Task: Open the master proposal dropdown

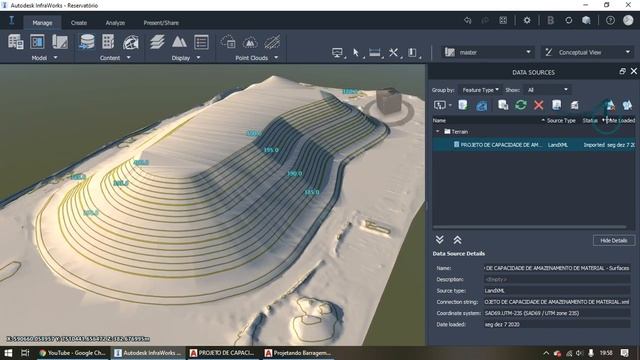Action: [488, 52]
